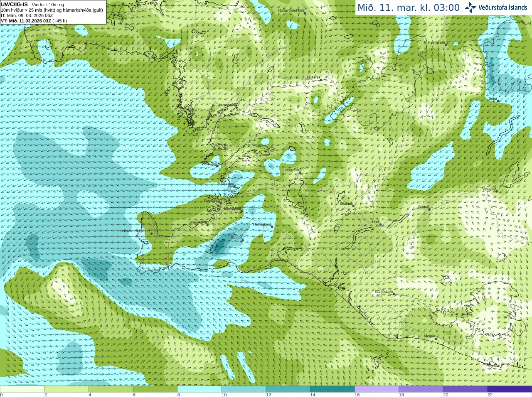Click the Hellisskarð station marker

point(273,227)
